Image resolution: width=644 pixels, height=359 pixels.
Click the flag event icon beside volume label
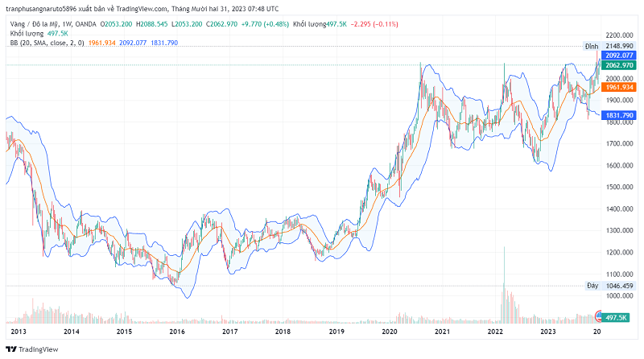597,318
